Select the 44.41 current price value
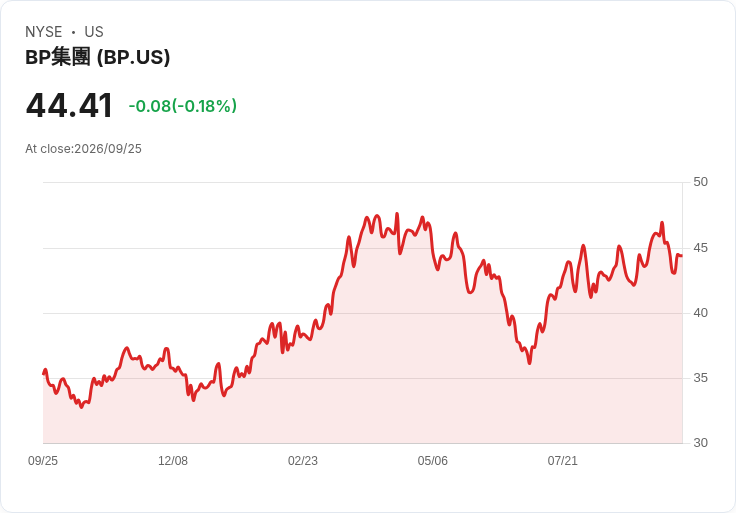 (x=69, y=106)
